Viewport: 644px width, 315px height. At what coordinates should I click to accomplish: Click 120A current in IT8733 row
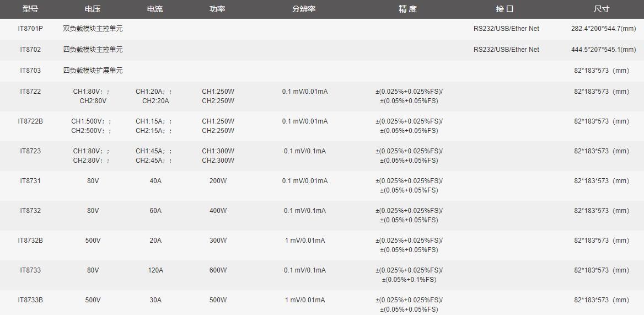[x=155, y=270]
